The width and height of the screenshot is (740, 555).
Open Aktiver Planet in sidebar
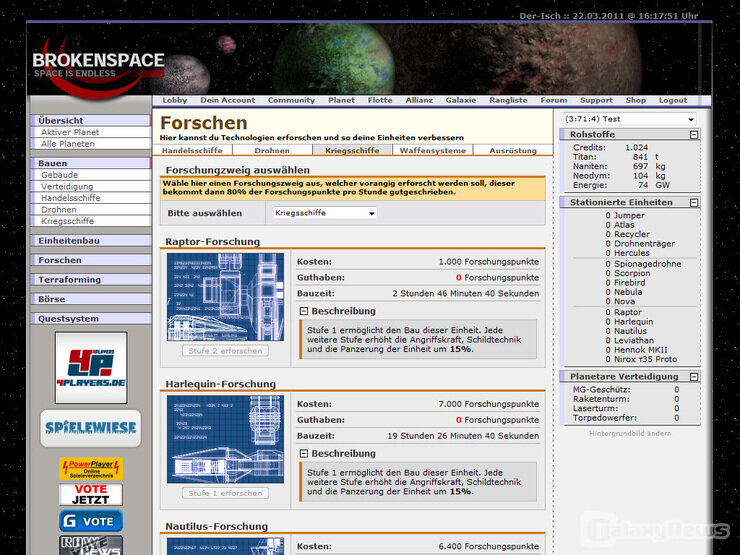pyautogui.click(x=91, y=132)
